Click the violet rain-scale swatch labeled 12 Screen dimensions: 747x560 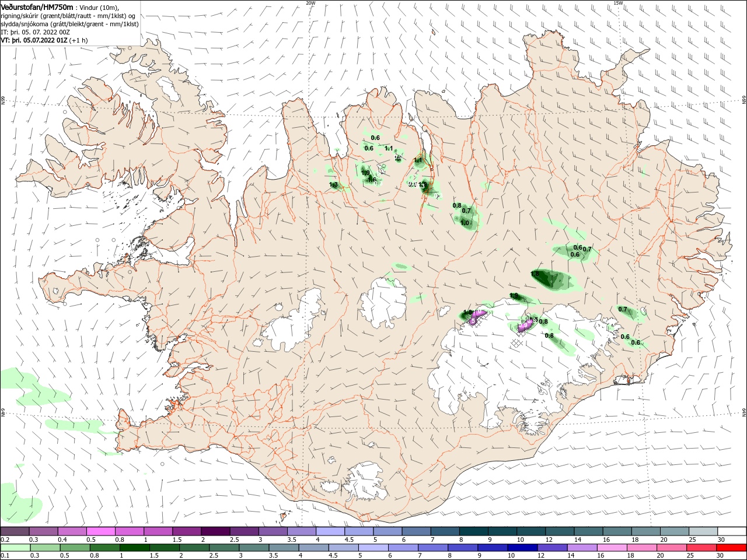click(x=552, y=548)
